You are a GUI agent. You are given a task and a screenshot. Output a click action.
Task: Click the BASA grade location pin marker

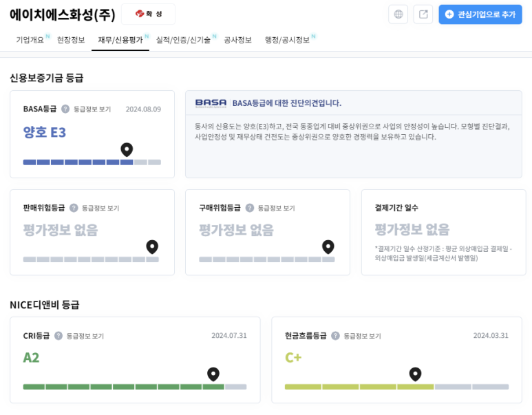click(x=127, y=149)
